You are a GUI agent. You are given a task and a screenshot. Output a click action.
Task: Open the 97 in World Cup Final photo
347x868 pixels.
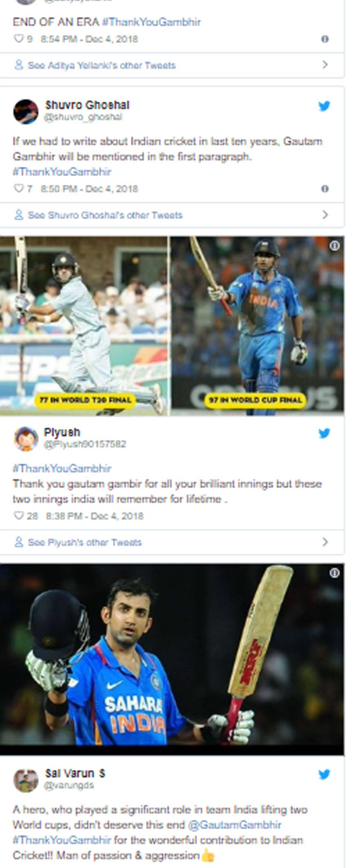[257, 326]
